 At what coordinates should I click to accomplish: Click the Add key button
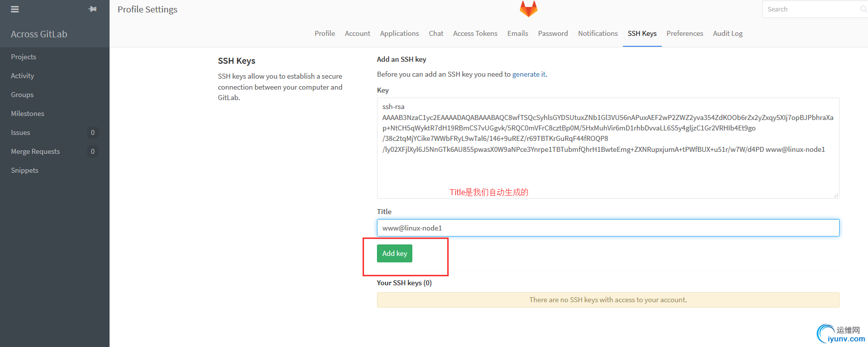(394, 253)
